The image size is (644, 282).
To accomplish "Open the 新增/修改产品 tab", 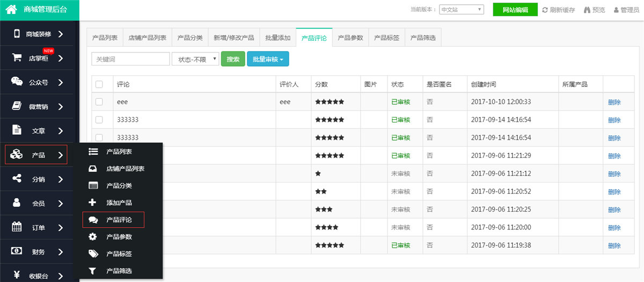I will click(233, 38).
